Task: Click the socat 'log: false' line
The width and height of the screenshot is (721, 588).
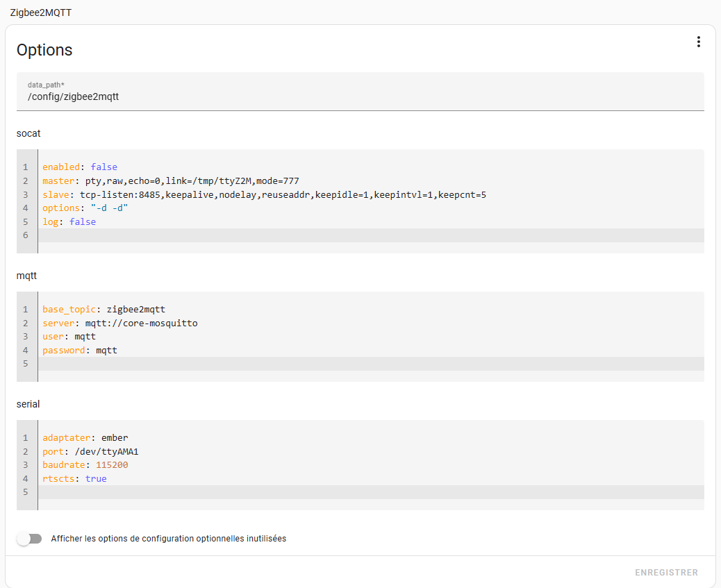Action: (x=69, y=222)
